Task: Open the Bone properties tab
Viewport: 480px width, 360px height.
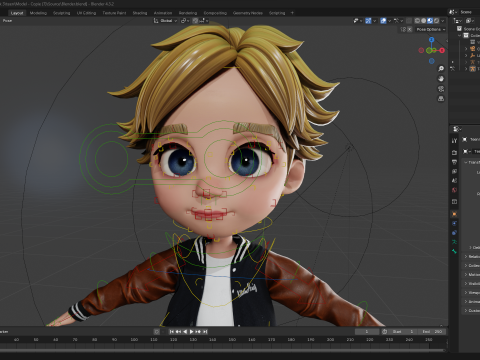Action: click(454, 251)
